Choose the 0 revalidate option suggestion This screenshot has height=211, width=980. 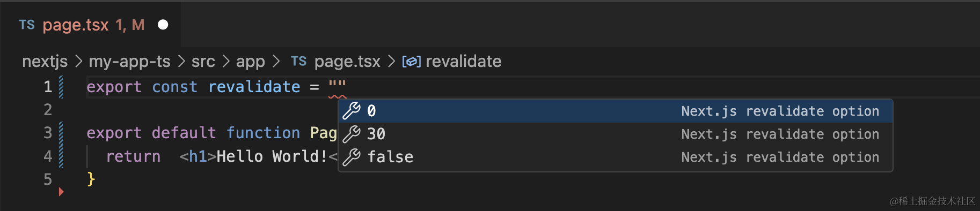tap(616, 111)
